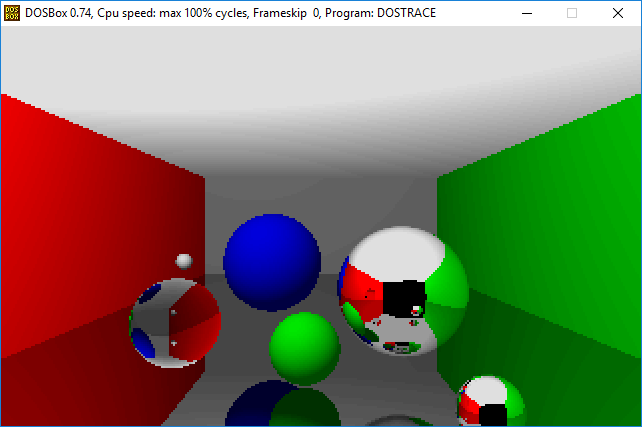Click the DOSBox 0.74 title bar text

click(230, 13)
